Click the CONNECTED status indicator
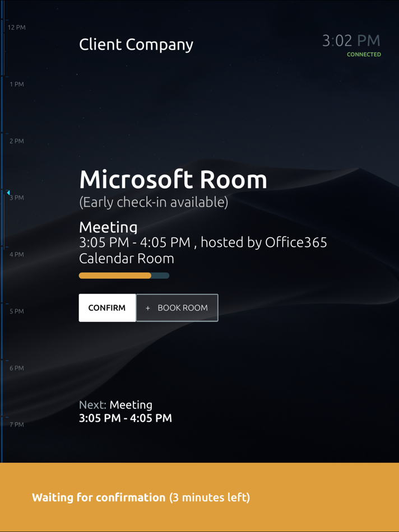Image resolution: width=399 pixels, height=532 pixels. [364, 54]
